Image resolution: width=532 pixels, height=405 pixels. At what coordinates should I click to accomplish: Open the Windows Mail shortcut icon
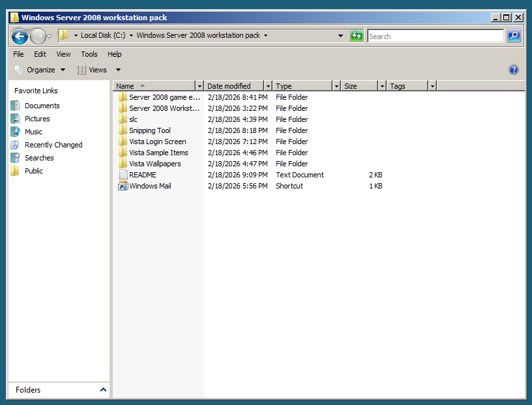(123, 187)
